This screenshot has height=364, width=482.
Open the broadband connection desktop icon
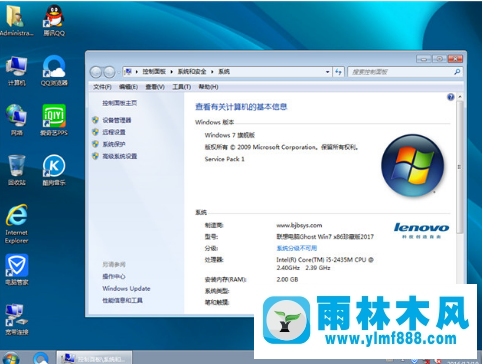pos(17,319)
